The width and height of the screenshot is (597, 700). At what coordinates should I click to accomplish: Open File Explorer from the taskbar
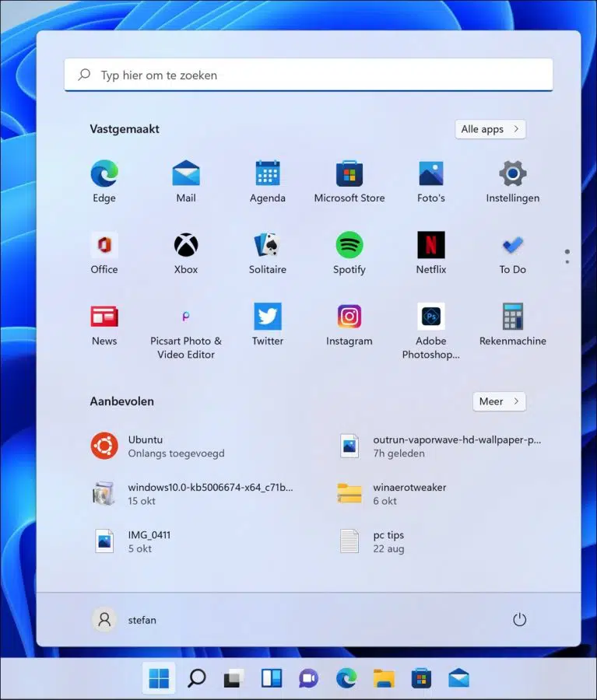[x=384, y=678]
